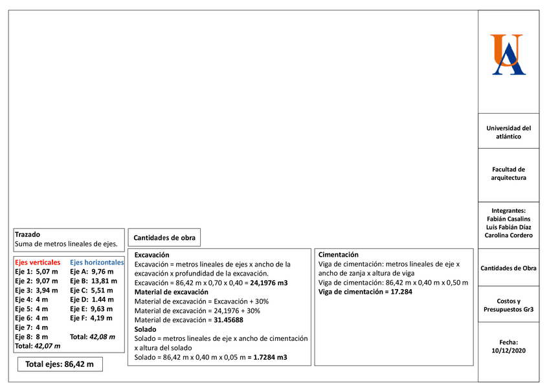The image size is (549, 392).
Task: Click 'Viga de cimentación = 17.284' result
Action: pos(365,292)
